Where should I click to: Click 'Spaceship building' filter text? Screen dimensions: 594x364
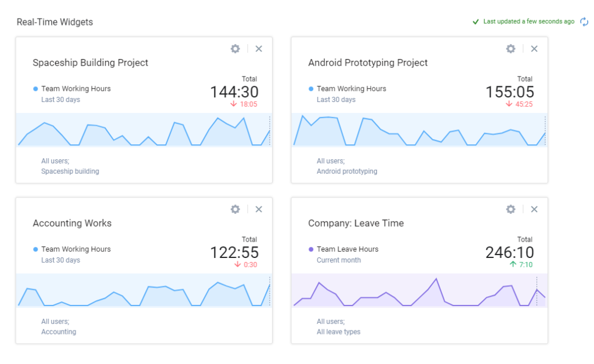(70, 172)
